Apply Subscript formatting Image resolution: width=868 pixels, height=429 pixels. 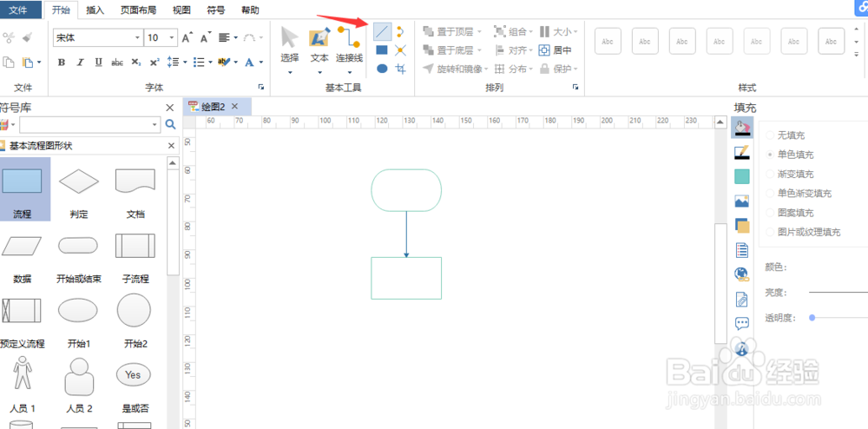coord(136,62)
